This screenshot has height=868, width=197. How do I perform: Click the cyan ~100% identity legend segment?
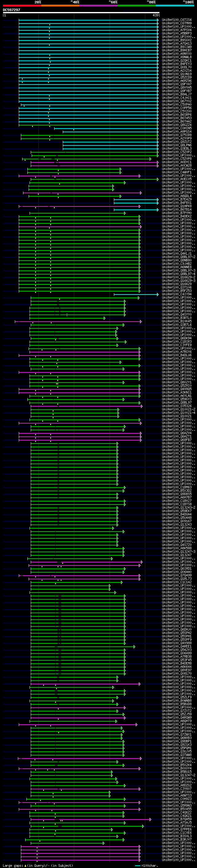pos(175,6)
